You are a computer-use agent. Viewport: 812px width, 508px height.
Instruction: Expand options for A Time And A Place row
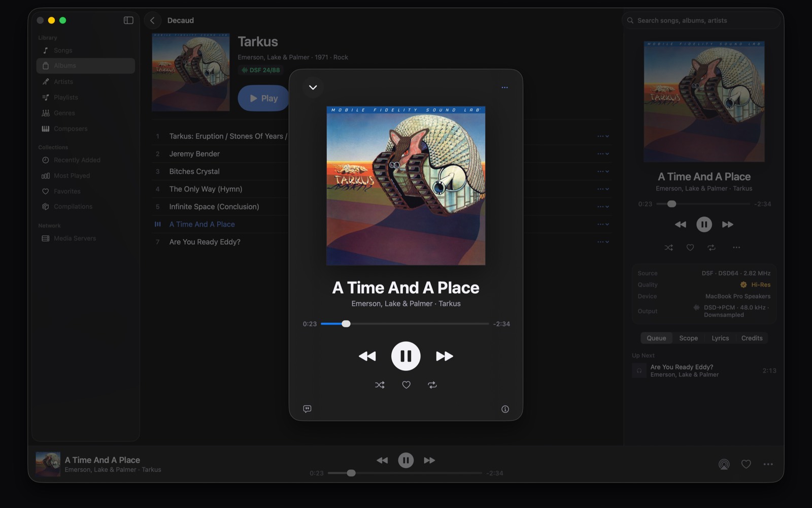[x=603, y=225]
